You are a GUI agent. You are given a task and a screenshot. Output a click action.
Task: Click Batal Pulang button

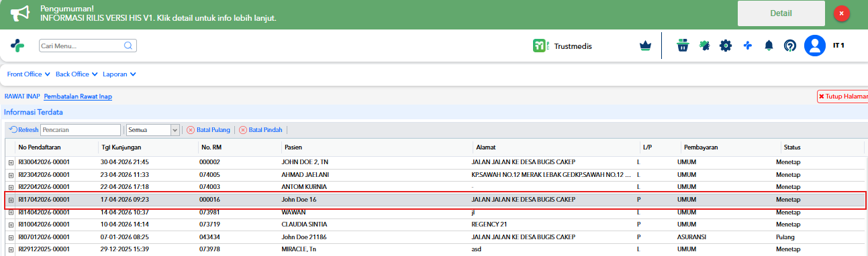(x=208, y=130)
